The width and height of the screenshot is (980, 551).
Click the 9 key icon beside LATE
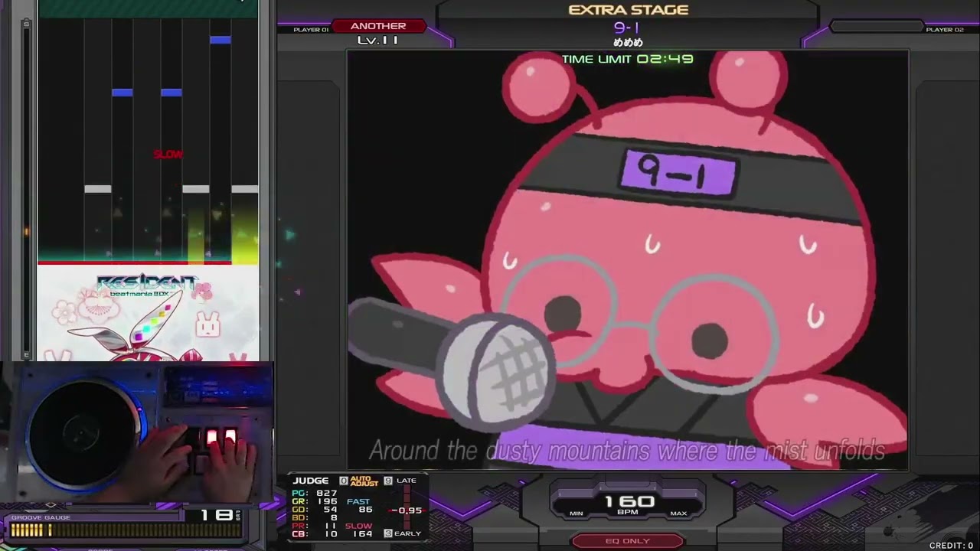click(x=388, y=481)
